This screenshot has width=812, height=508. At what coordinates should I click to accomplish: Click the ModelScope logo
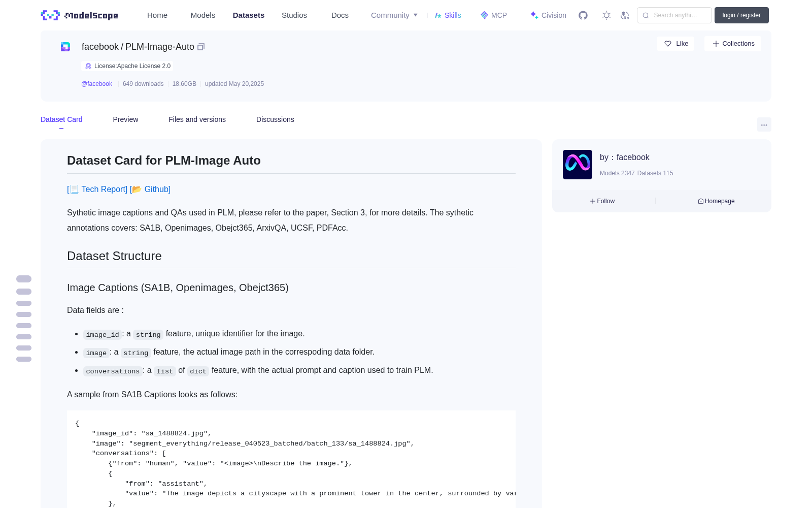[80, 15]
